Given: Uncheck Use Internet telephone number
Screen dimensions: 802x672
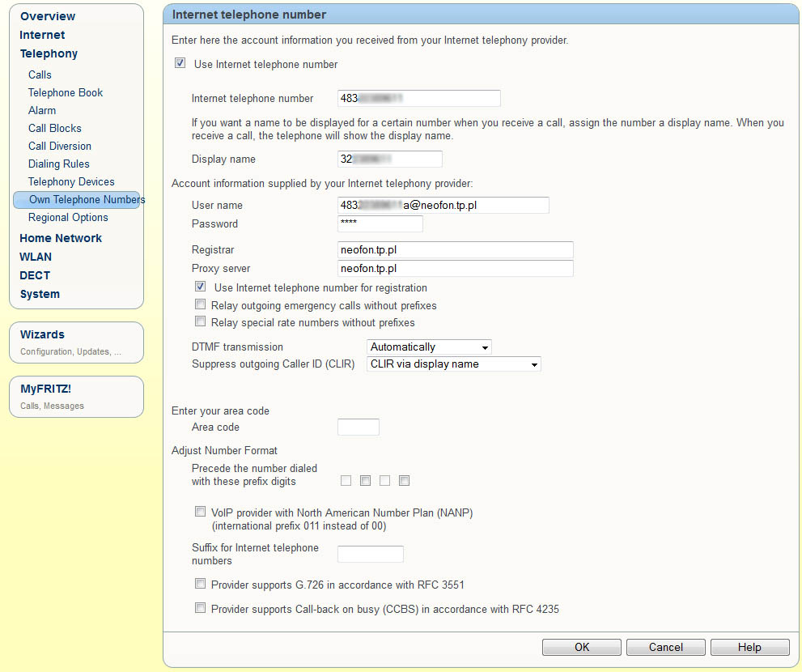Looking at the screenshot, I should pos(180,63).
